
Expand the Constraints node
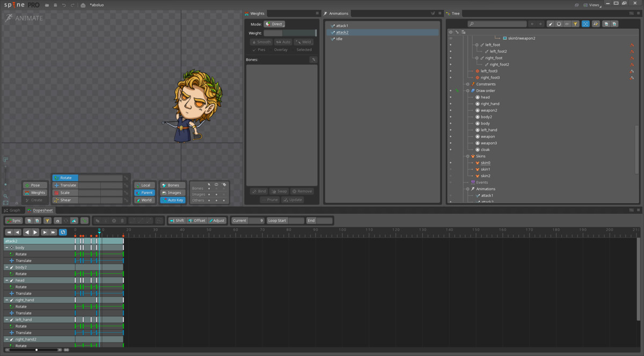pos(467,84)
